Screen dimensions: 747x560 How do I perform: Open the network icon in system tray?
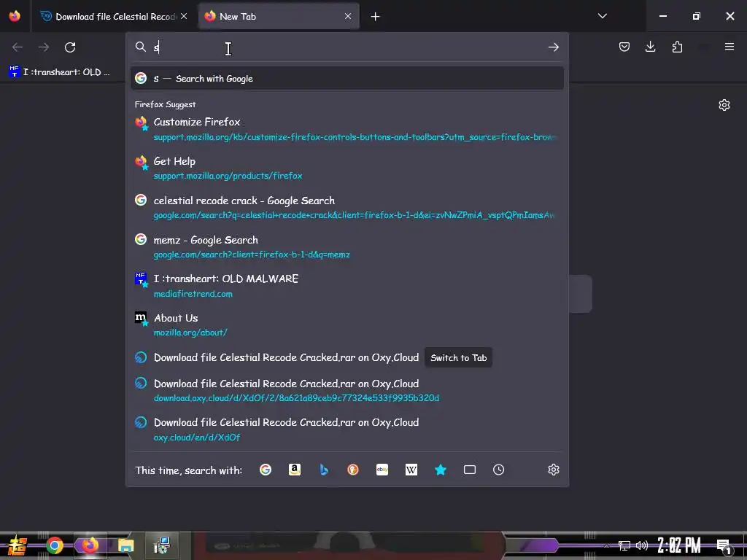(624, 545)
